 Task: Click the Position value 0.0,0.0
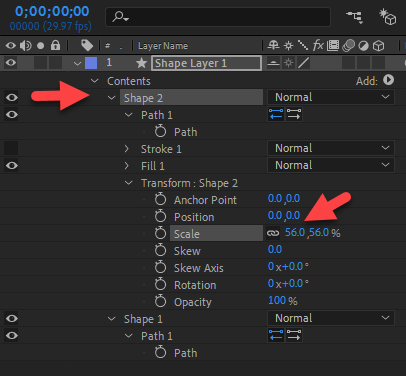(284, 216)
